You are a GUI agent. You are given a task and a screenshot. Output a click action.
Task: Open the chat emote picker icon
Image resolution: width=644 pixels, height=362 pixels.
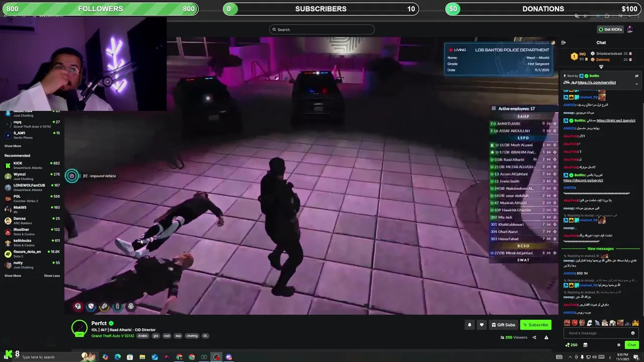(633, 333)
